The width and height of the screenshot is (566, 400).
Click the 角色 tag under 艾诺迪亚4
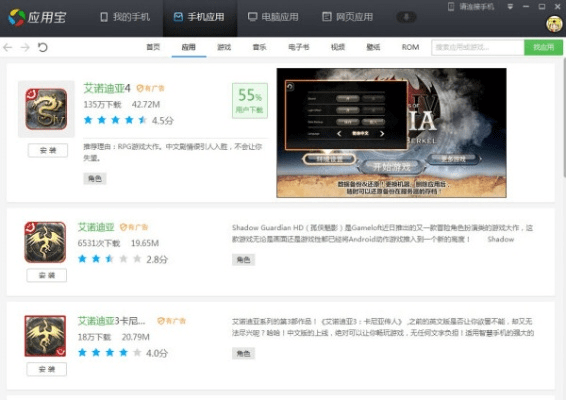pos(95,178)
